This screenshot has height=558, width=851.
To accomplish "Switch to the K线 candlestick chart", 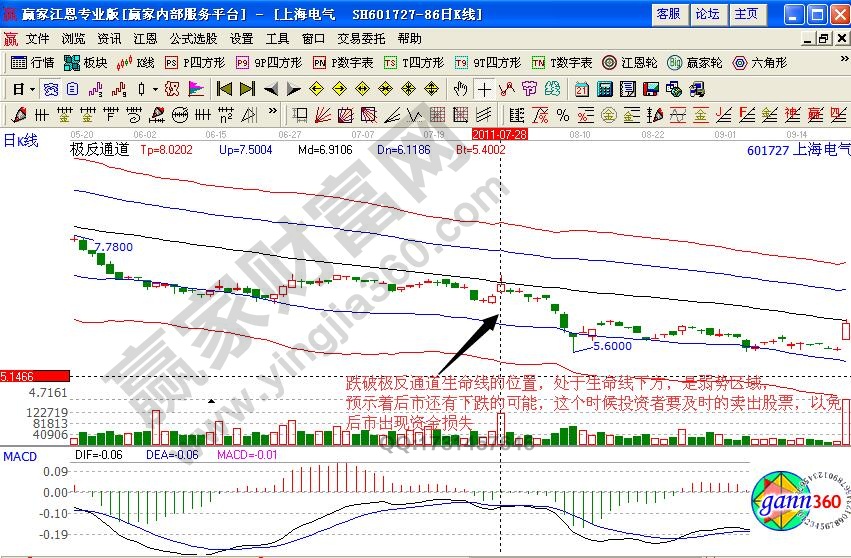I will coord(136,63).
